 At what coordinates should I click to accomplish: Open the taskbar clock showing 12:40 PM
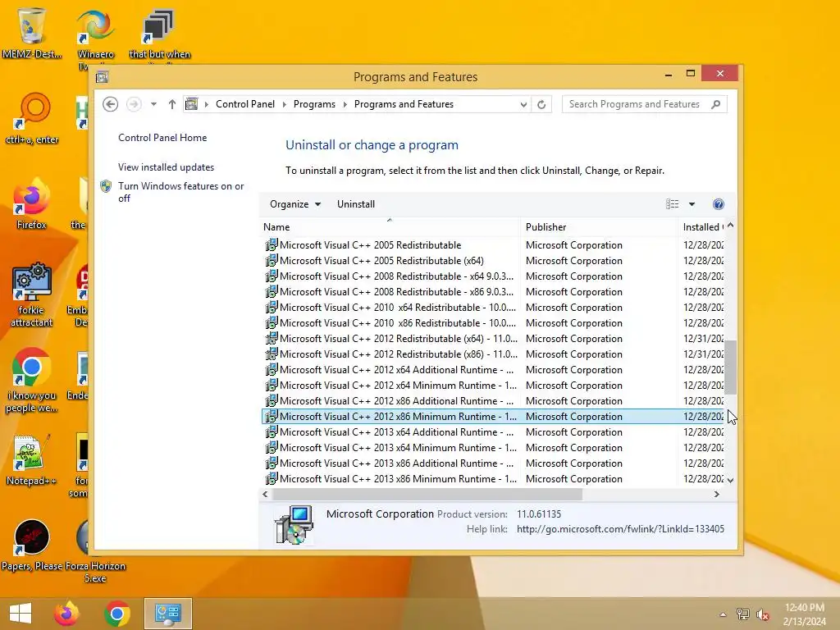click(x=805, y=614)
